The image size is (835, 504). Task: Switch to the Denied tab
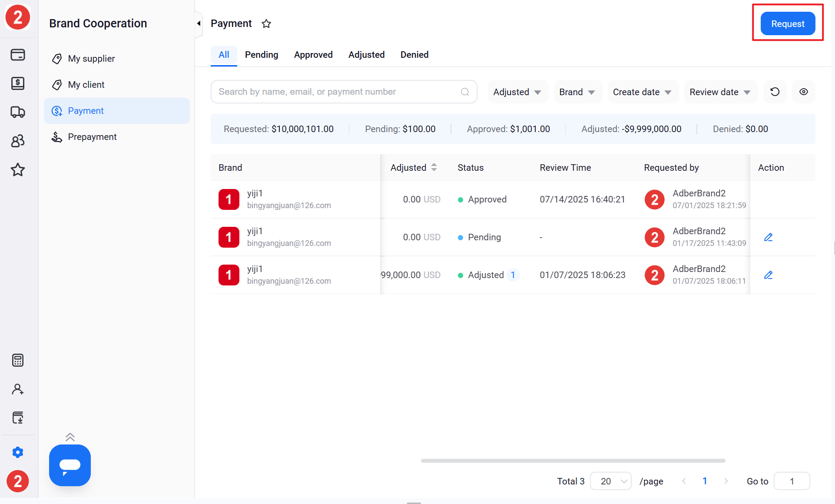414,55
